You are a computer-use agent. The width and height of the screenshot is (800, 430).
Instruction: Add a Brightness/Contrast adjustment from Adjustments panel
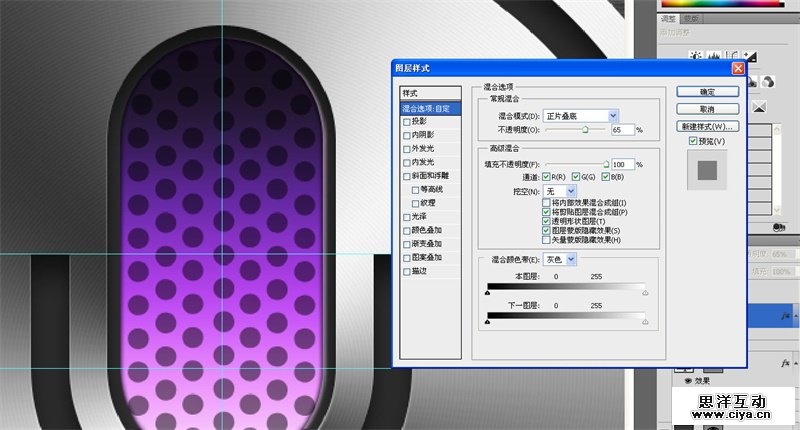tap(696, 55)
